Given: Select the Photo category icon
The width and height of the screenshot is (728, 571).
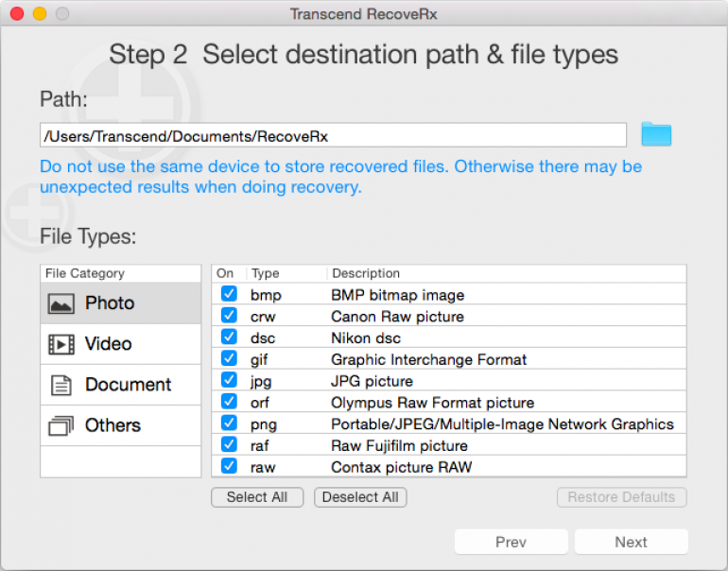Looking at the screenshot, I should click(x=61, y=303).
